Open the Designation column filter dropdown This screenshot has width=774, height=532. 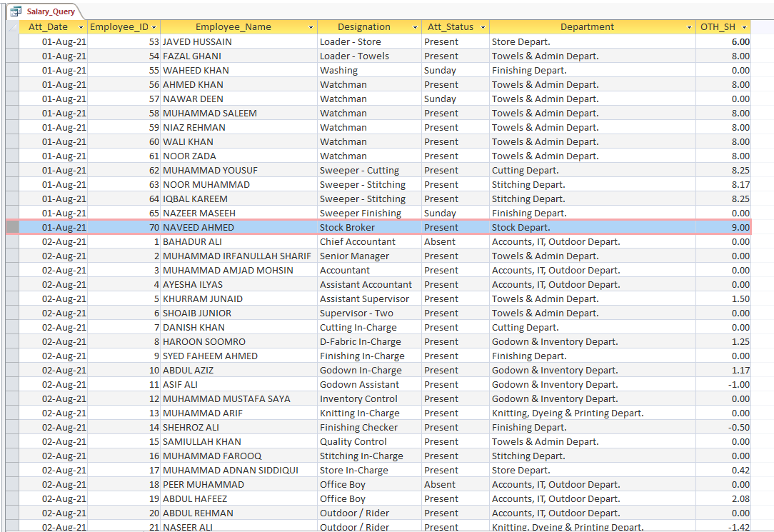click(415, 27)
